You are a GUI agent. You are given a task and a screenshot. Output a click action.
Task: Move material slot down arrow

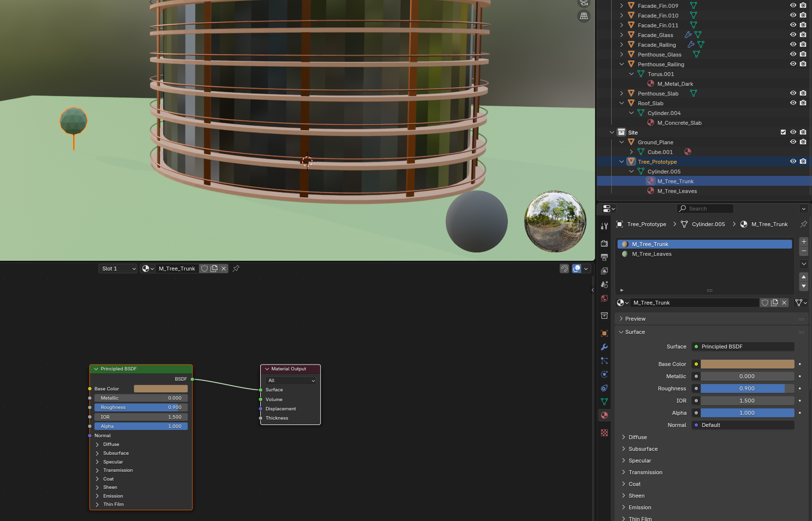click(804, 286)
